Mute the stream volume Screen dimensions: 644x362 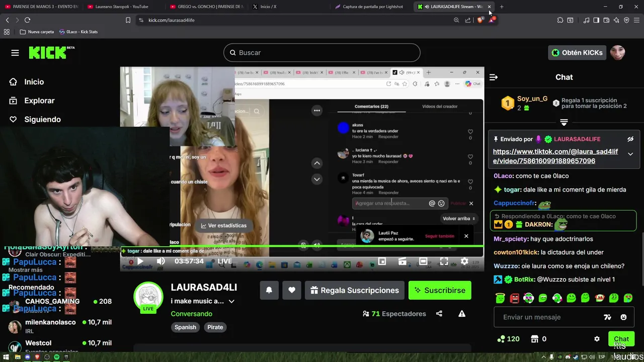tap(161, 261)
